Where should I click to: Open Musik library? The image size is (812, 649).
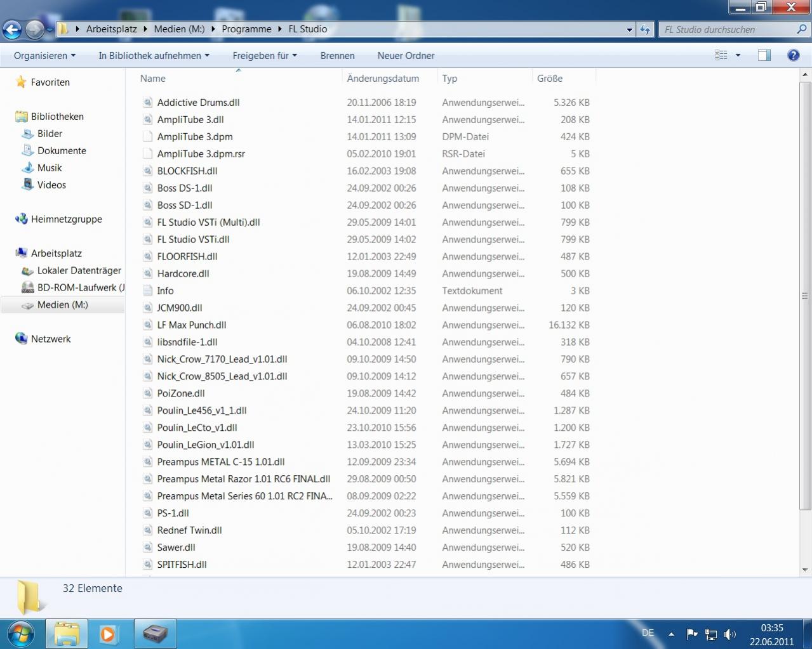pos(50,167)
